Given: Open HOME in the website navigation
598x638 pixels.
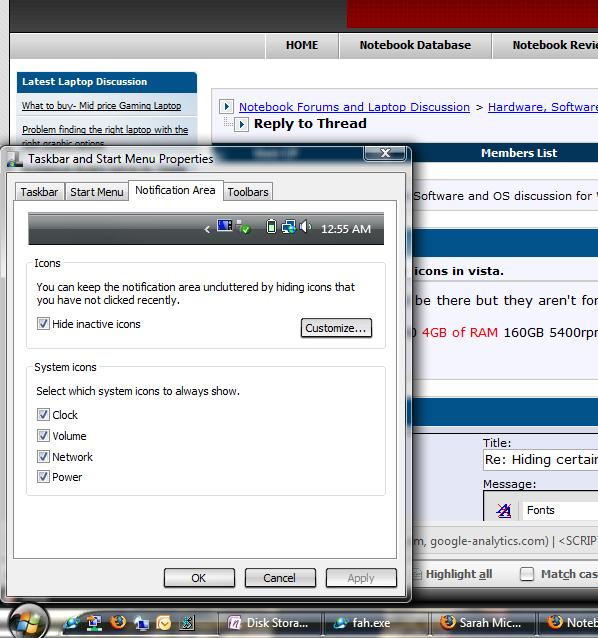Looking at the screenshot, I should pyautogui.click(x=302, y=45).
